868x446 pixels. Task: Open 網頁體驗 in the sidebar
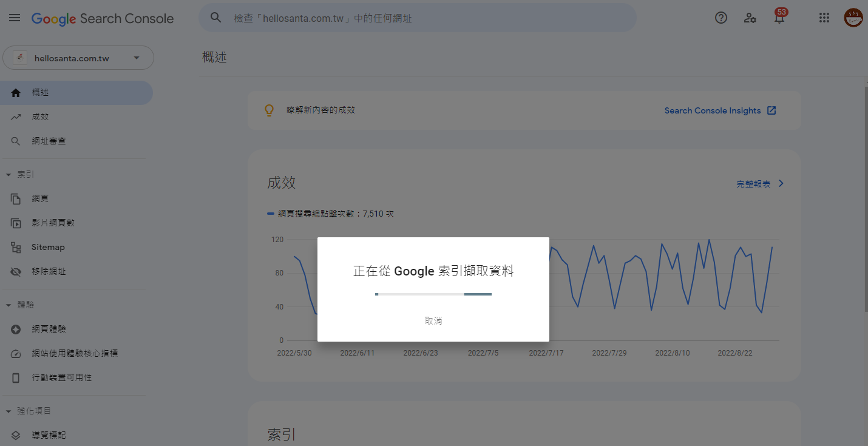[76, 329]
